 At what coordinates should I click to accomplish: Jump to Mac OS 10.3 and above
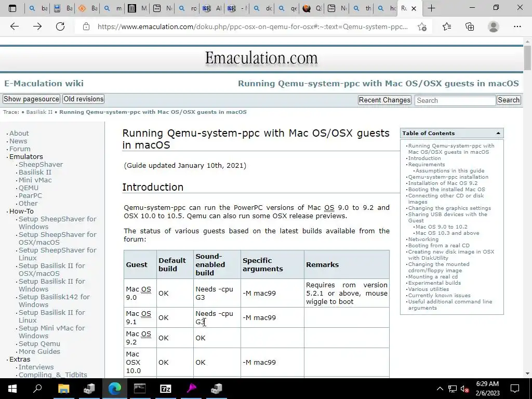click(447, 233)
